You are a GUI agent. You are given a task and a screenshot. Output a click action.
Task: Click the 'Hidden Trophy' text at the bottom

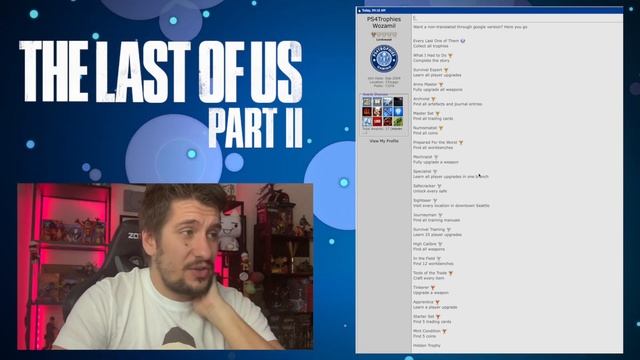click(427, 346)
